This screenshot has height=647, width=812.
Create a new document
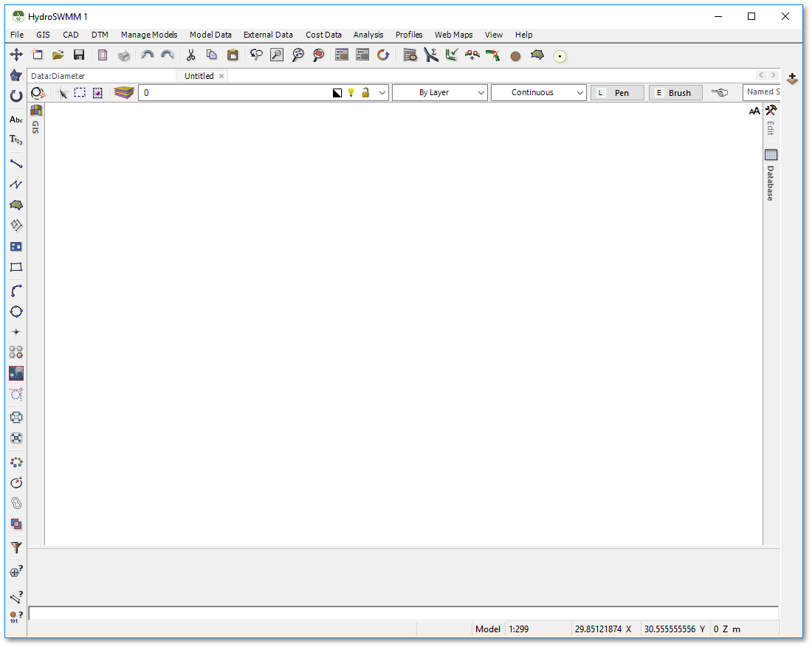38,55
